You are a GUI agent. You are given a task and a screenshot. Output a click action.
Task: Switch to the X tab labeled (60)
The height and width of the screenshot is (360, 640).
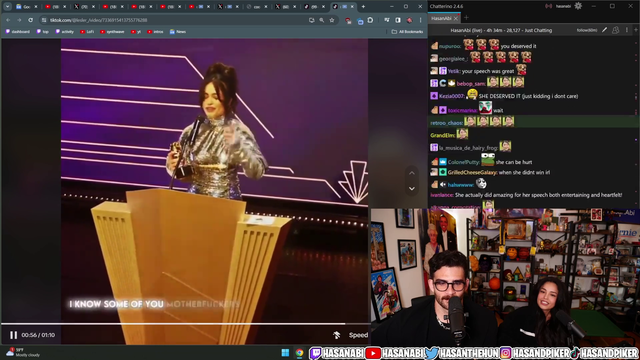pyautogui.click(x=286, y=7)
